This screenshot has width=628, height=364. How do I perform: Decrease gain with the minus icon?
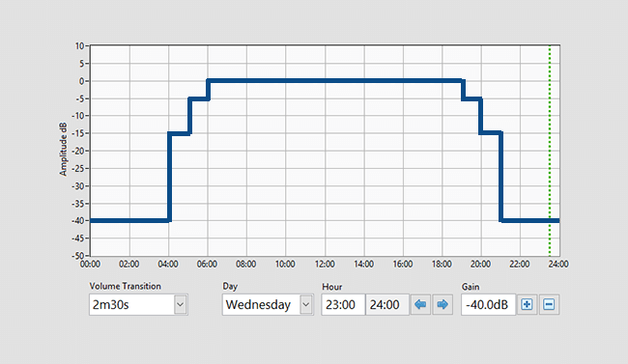pyautogui.click(x=549, y=305)
